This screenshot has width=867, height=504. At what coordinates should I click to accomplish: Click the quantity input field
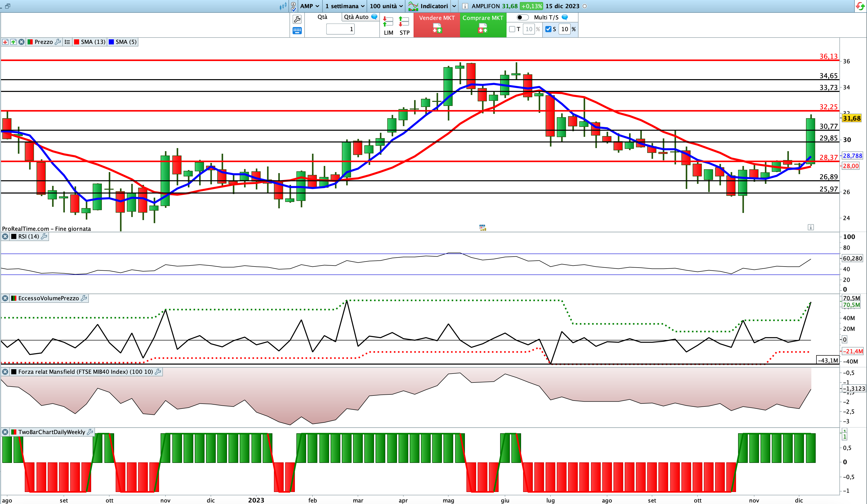pos(340,29)
